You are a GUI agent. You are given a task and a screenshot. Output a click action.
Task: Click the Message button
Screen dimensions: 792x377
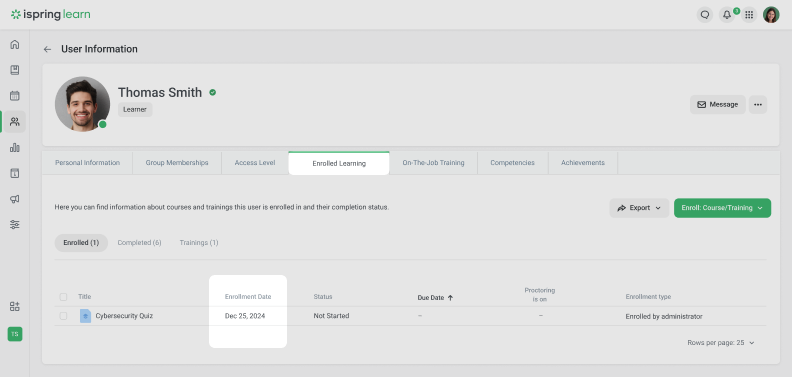click(718, 105)
